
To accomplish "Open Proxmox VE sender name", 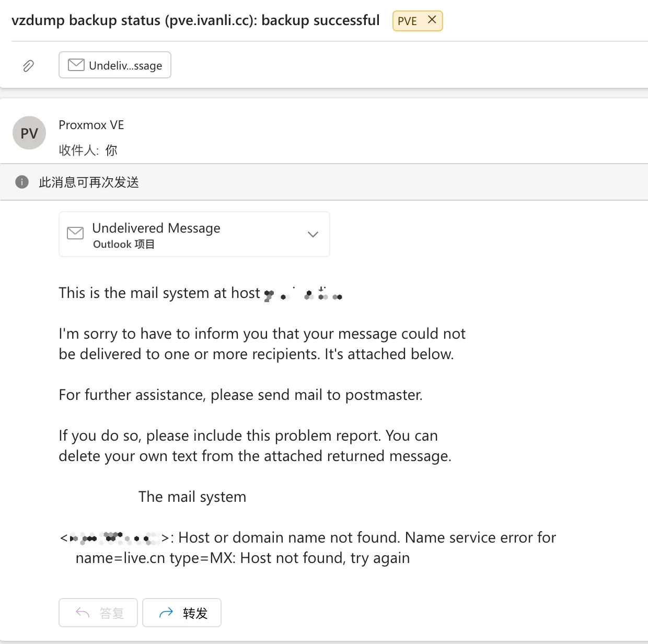I will coord(91,125).
